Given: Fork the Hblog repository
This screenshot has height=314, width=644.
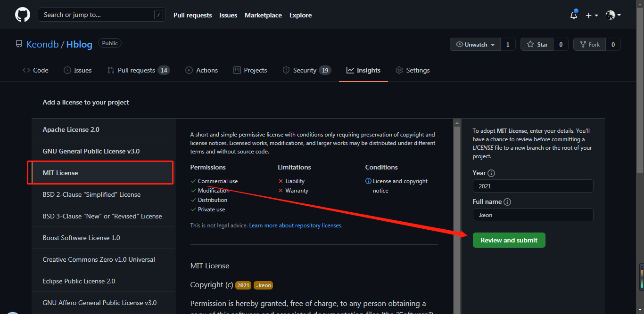Looking at the screenshot, I should coord(589,45).
